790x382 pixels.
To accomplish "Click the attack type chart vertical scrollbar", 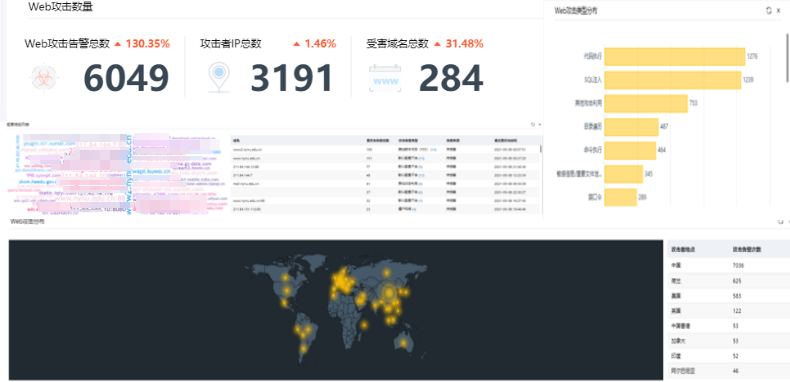I will point(788,58).
